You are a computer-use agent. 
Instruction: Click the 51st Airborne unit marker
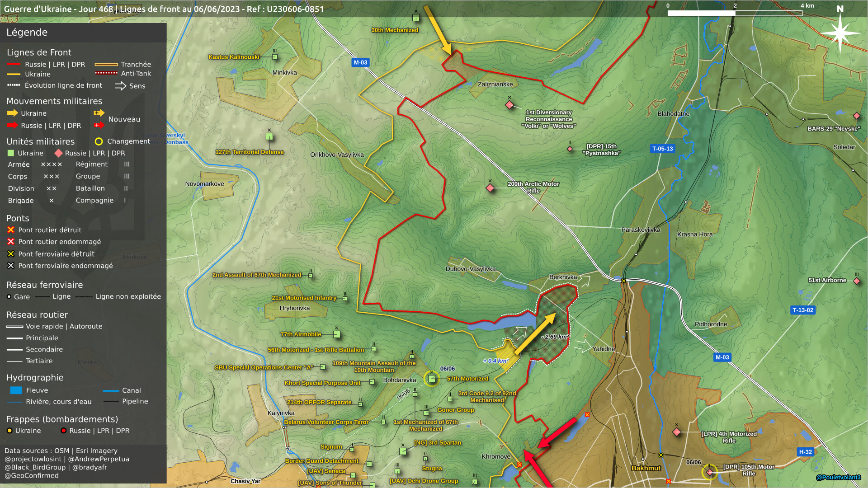pyautogui.click(x=856, y=281)
